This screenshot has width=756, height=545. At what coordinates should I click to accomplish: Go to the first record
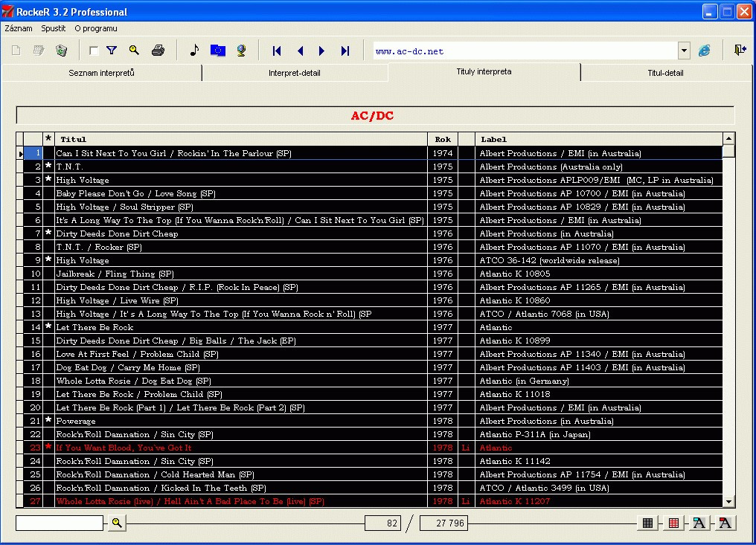[x=277, y=51]
